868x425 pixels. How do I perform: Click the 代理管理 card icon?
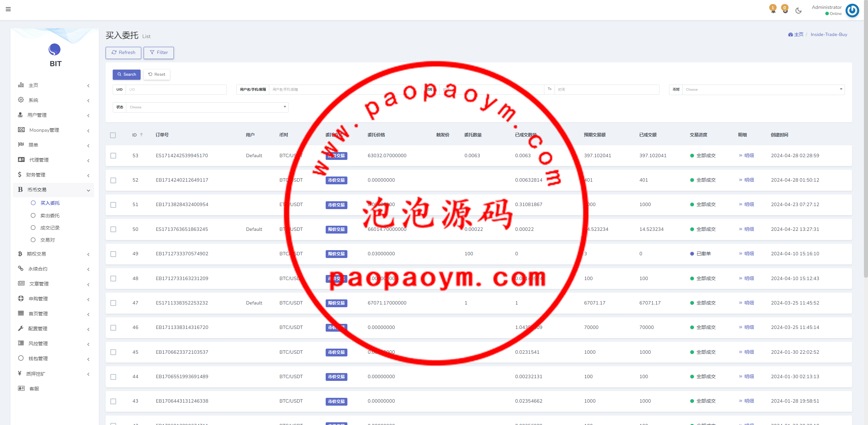coord(21,160)
